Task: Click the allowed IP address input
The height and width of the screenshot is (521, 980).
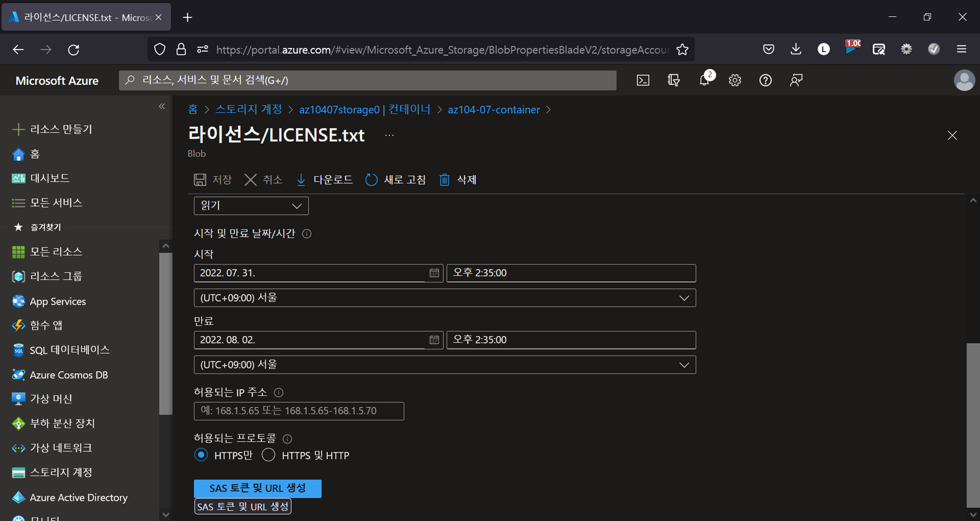Action: 299,411
